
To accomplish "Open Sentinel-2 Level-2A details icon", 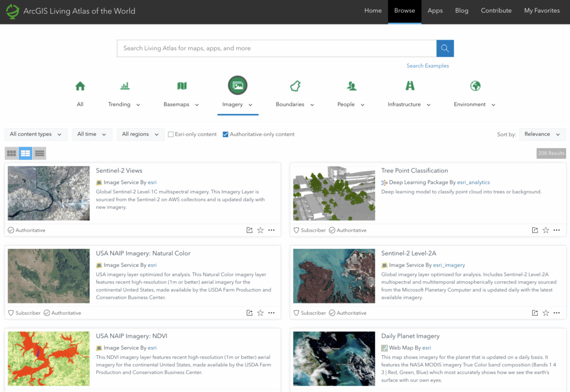I will (535, 313).
